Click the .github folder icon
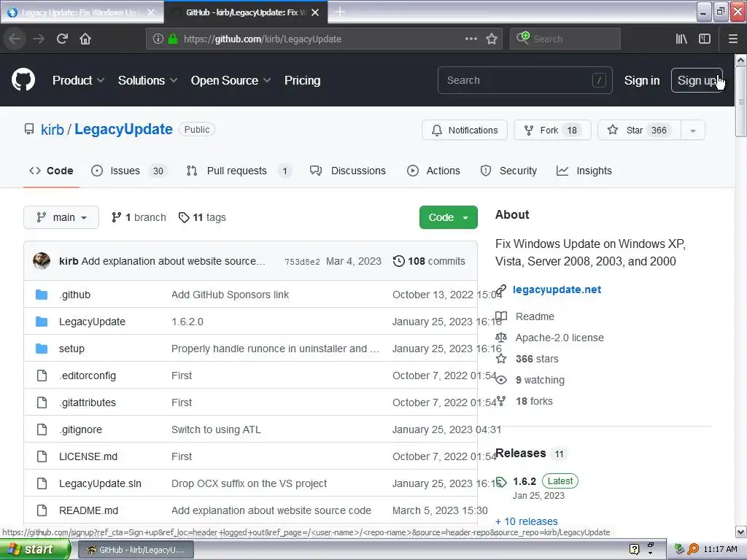This screenshot has width=747, height=560. coord(42,295)
